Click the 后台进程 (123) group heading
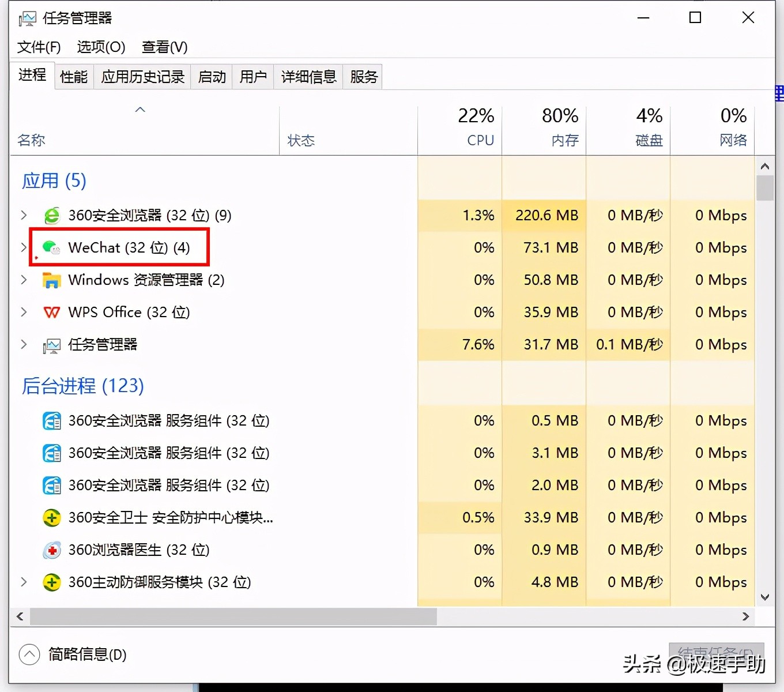Image resolution: width=784 pixels, height=692 pixels. [83, 386]
